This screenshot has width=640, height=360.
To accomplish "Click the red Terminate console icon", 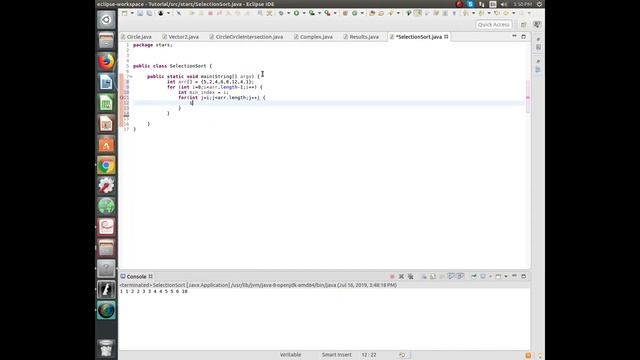I will pyautogui.click(x=392, y=276).
